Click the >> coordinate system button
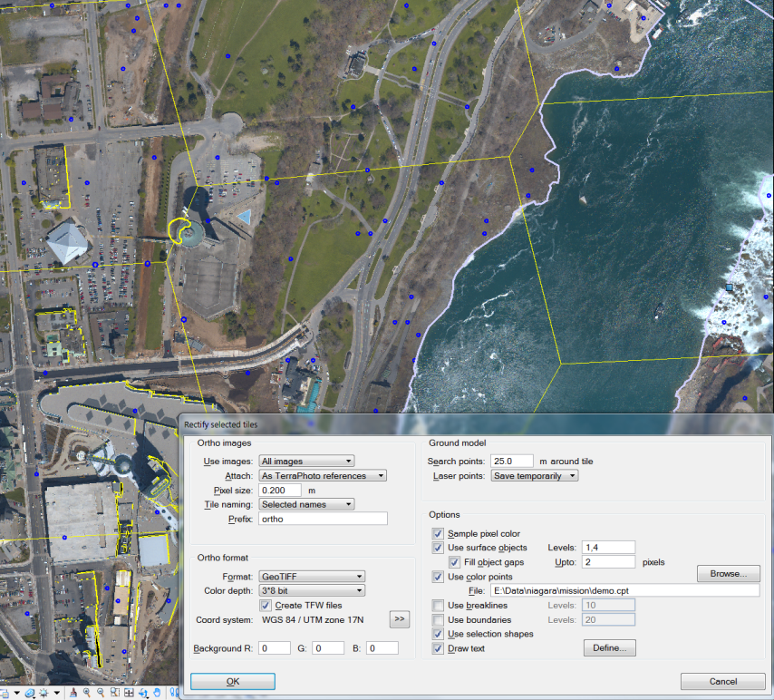Image resolution: width=774 pixels, height=700 pixels. tap(400, 619)
